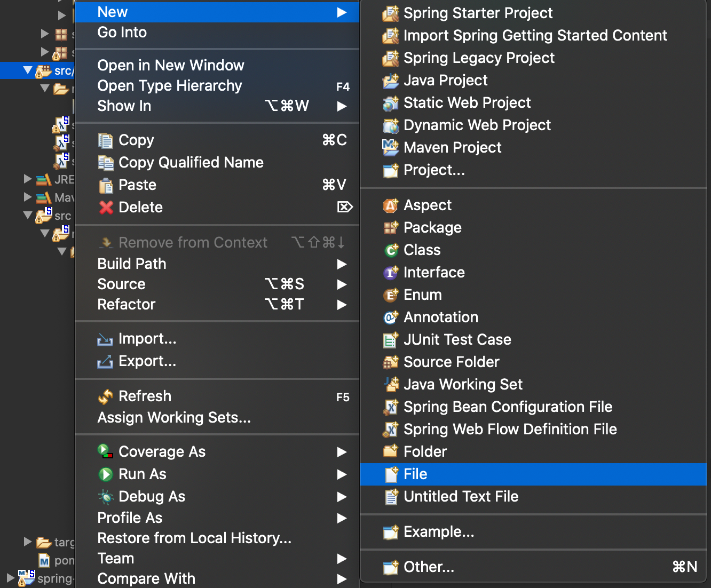Click the Package icon in New submenu
This screenshot has height=588, width=711.
[391, 228]
